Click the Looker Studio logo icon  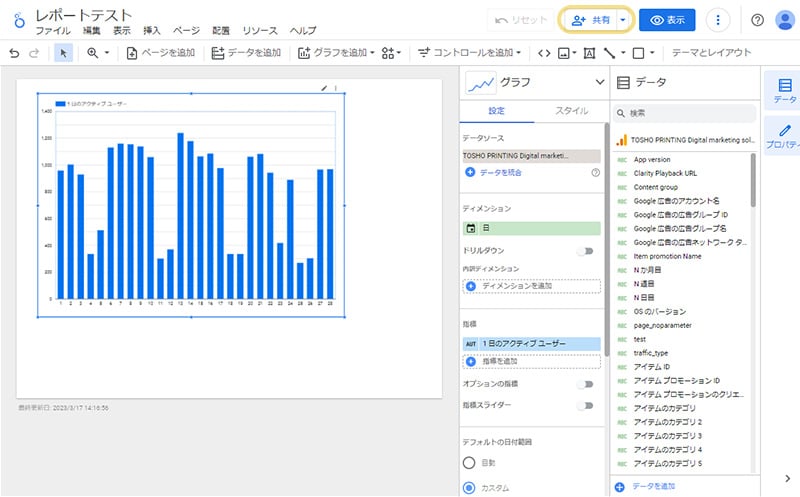coord(19,21)
